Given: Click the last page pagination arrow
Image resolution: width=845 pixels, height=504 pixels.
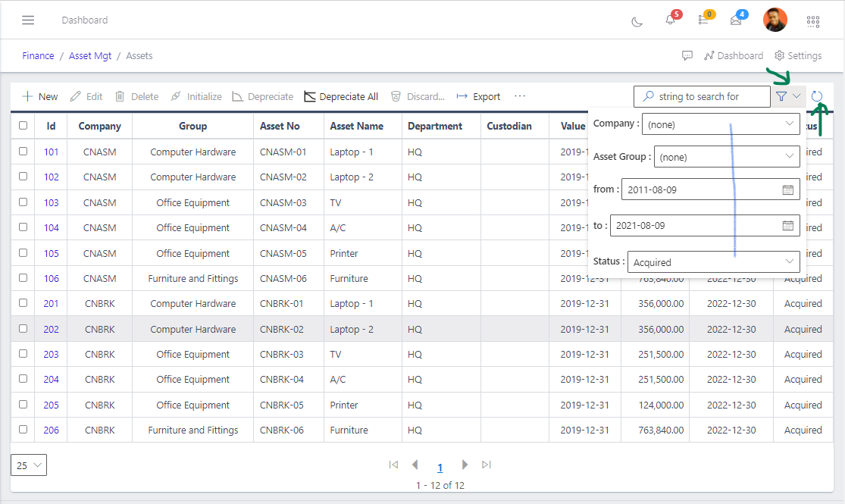Looking at the screenshot, I should [x=486, y=465].
